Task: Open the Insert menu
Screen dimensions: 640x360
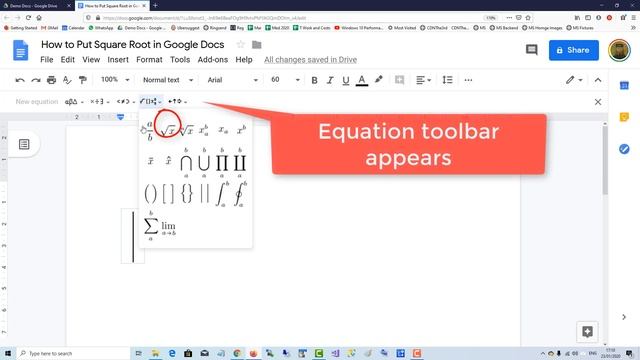Action: (118, 60)
